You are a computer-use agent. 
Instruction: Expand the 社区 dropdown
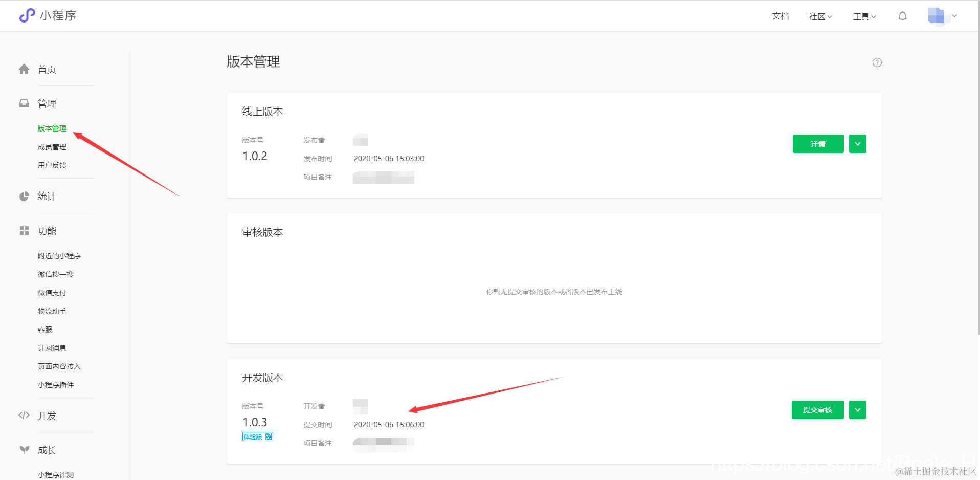[820, 17]
